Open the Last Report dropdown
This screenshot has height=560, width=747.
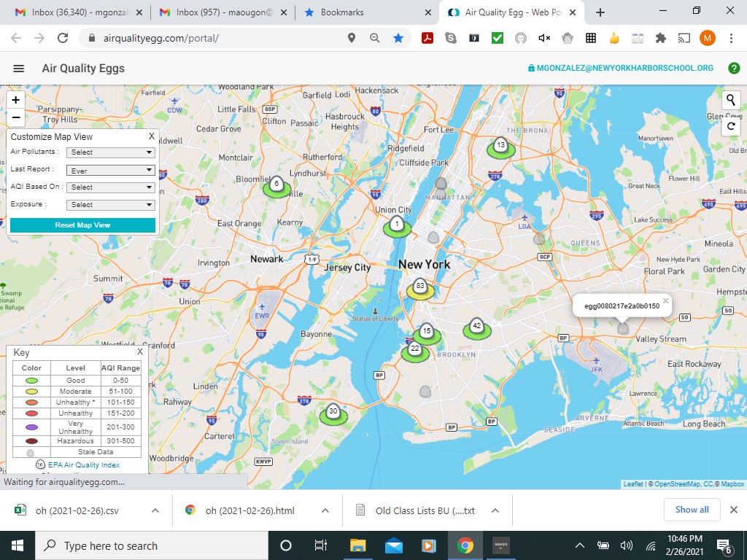click(x=111, y=170)
